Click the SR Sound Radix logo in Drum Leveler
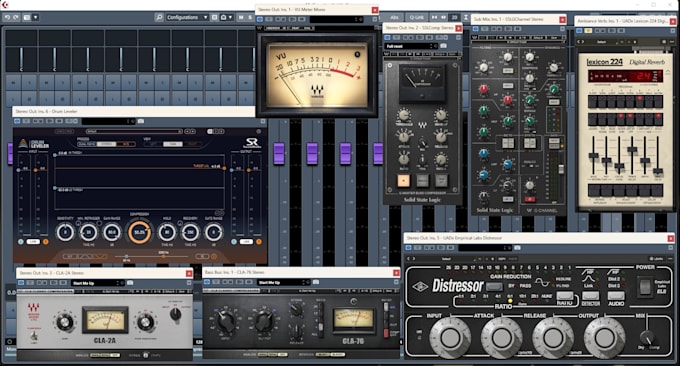This screenshot has height=366, width=680. pyautogui.click(x=252, y=143)
